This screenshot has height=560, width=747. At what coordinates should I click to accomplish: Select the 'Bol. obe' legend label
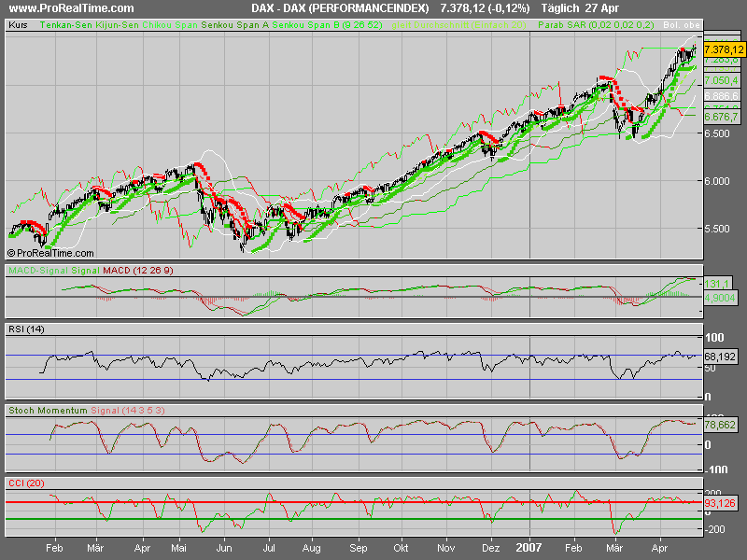click(x=682, y=25)
